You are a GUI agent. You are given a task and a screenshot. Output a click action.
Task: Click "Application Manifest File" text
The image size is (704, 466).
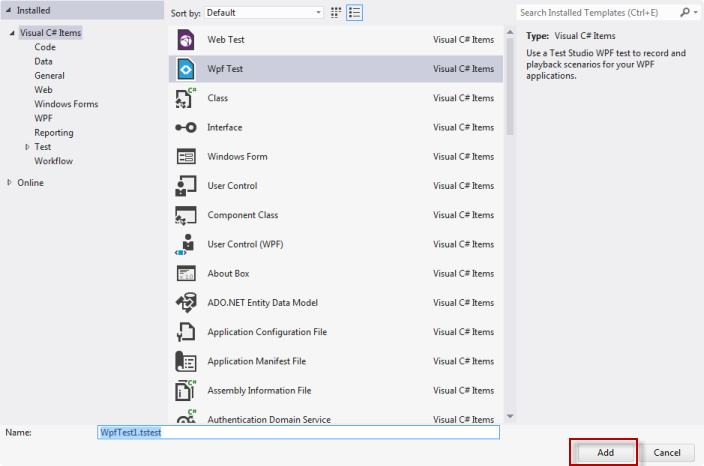coord(256,361)
